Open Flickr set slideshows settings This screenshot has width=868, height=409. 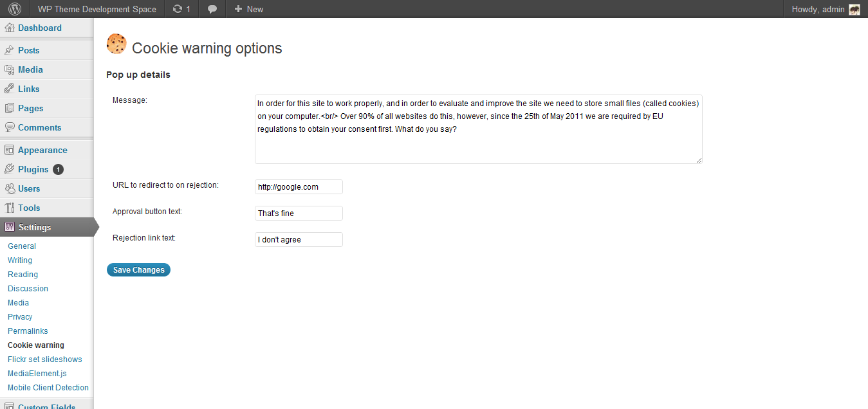(45, 359)
